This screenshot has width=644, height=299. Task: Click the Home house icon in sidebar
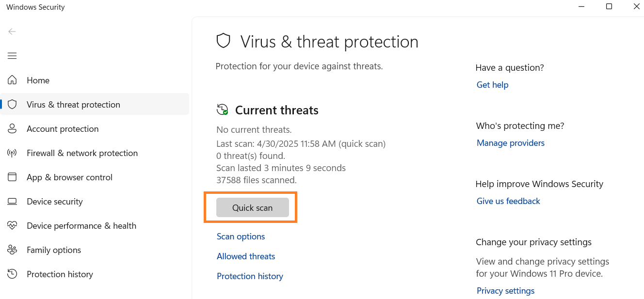pyautogui.click(x=12, y=80)
